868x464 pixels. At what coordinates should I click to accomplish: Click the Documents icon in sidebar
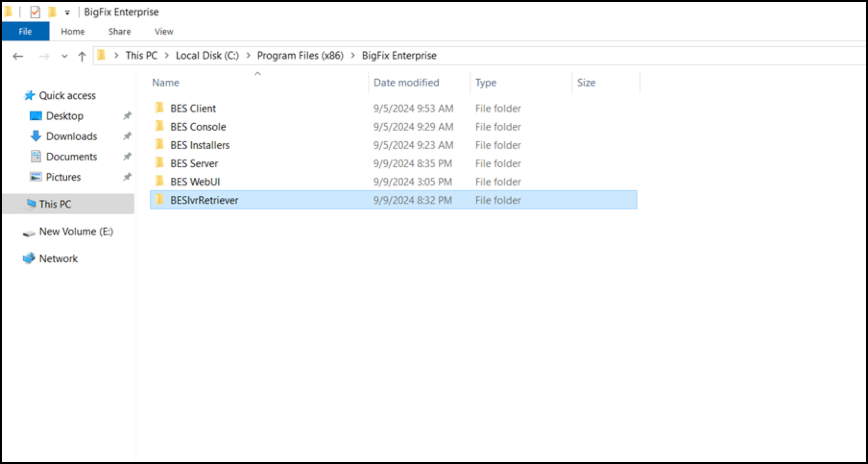(36, 157)
